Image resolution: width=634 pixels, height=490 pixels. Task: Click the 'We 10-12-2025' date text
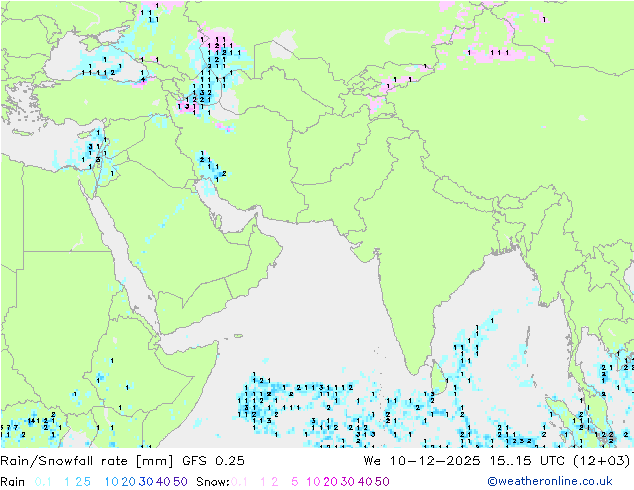(x=422, y=461)
